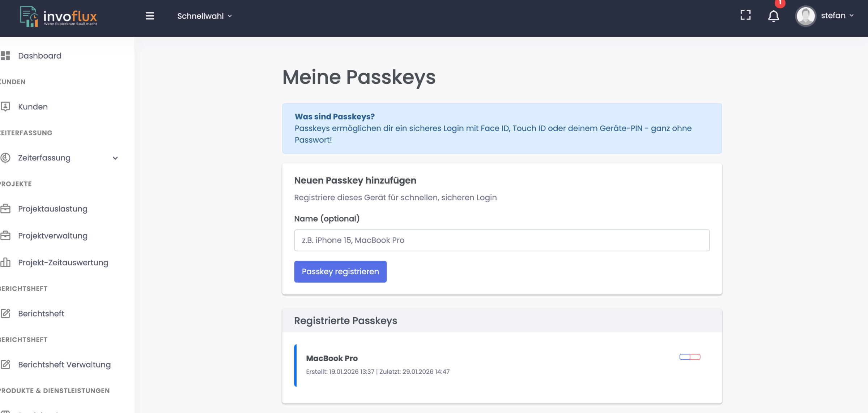The image size is (868, 413).
Task: Click the Berichtsheft pencil icon
Action: click(5, 313)
